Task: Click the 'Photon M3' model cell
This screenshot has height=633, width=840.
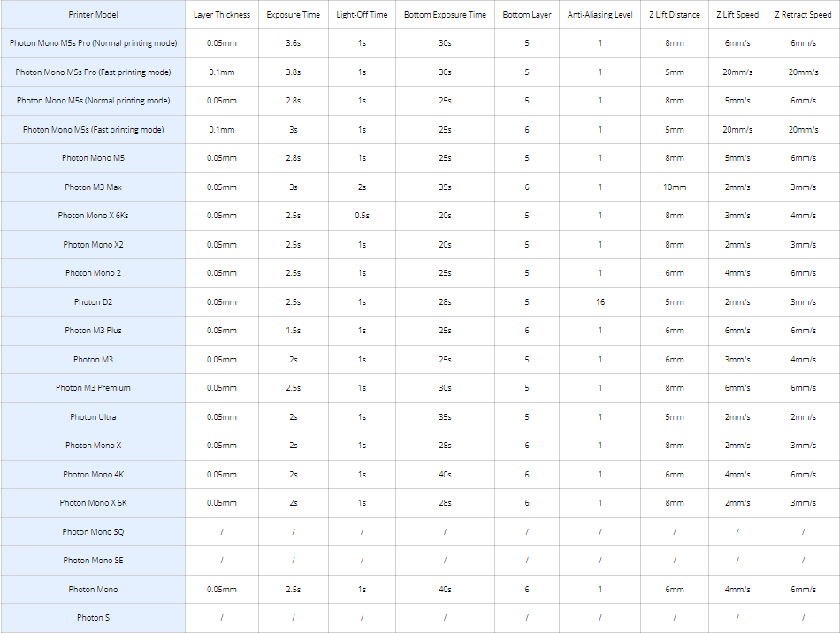Action: pyautogui.click(x=93, y=359)
